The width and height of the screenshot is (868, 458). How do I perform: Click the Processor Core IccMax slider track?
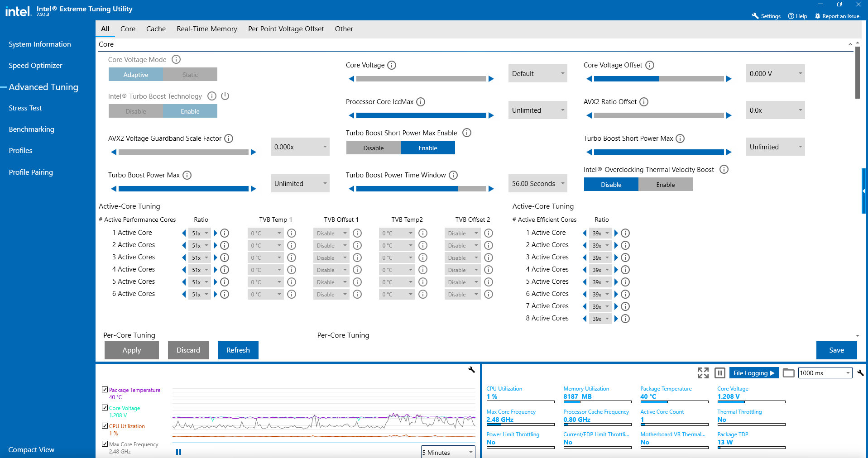(x=421, y=115)
